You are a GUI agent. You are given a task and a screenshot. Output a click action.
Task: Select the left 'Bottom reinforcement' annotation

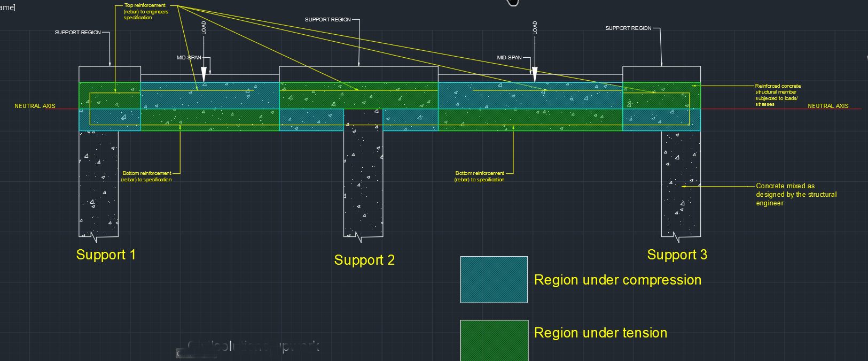tap(146, 176)
